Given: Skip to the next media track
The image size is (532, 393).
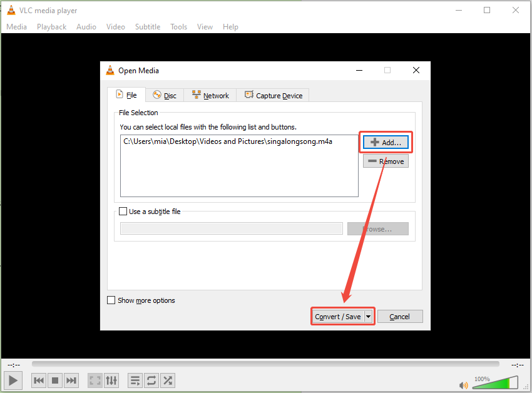Looking at the screenshot, I should pos(71,380).
